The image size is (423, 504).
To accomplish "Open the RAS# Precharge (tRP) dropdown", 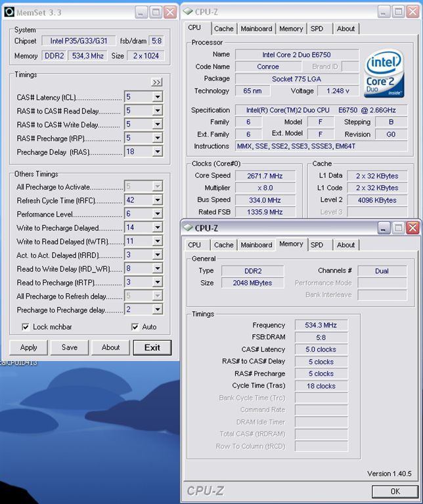I will point(157,138).
